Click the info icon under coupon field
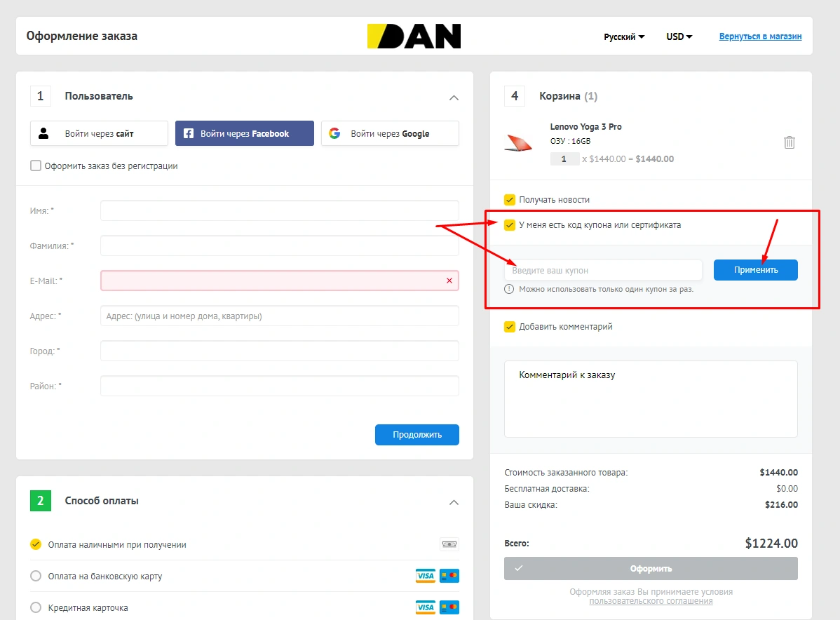This screenshot has width=840, height=620. click(x=509, y=289)
